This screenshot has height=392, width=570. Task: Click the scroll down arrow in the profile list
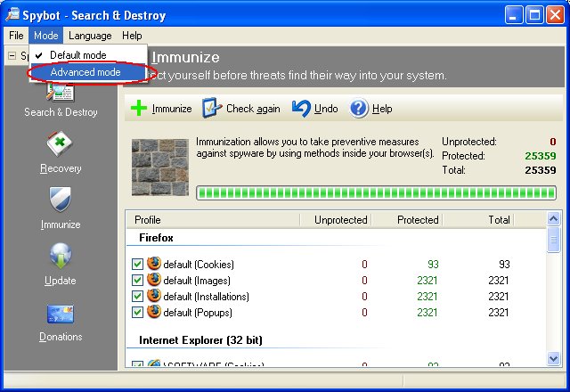point(553,358)
